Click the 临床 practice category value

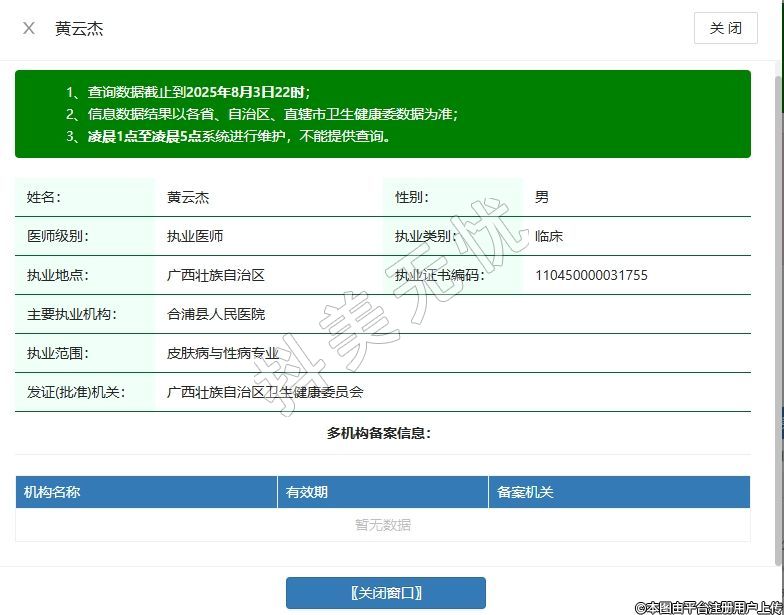pos(549,236)
